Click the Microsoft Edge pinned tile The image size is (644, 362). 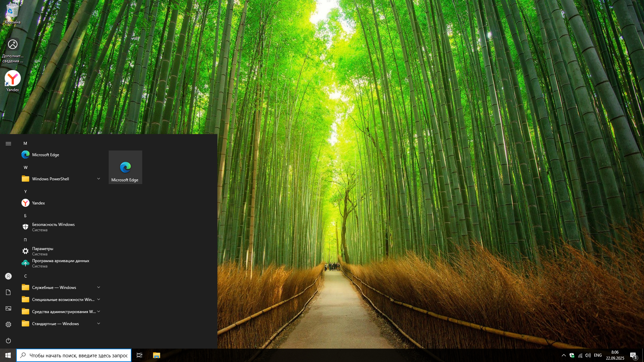pyautogui.click(x=125, y=167)
